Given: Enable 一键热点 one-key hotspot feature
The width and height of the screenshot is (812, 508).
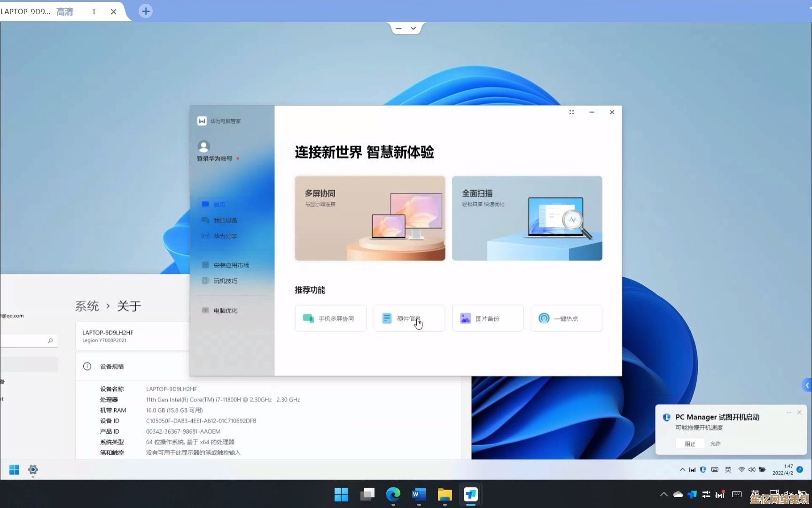Looking at the screenshot, I should 566,318.
